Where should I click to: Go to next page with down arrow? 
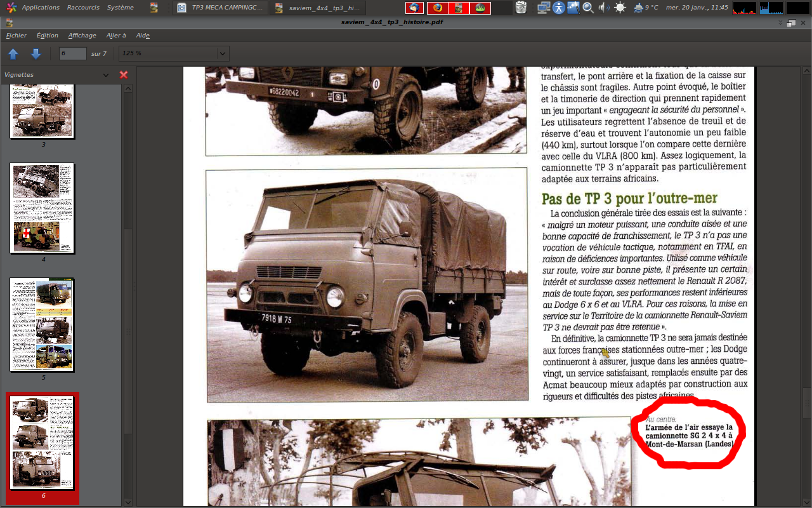click(x=36, y=54)
